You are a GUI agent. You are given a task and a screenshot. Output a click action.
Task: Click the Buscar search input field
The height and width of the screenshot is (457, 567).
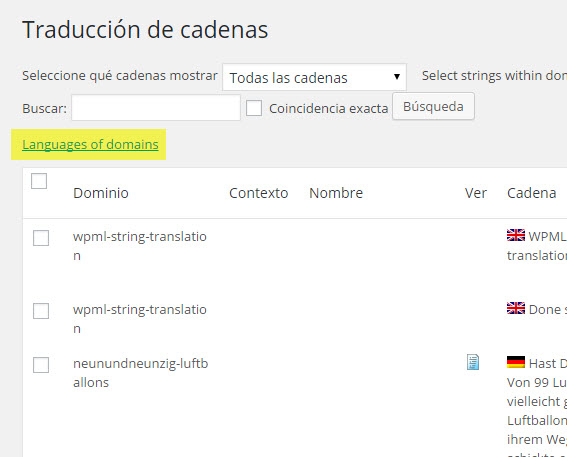pyautogui.click(x=156, y=108)
